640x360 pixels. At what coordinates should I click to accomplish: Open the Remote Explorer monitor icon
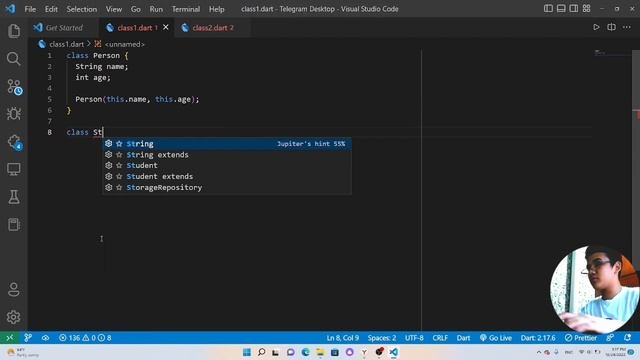tap(14, 169)
